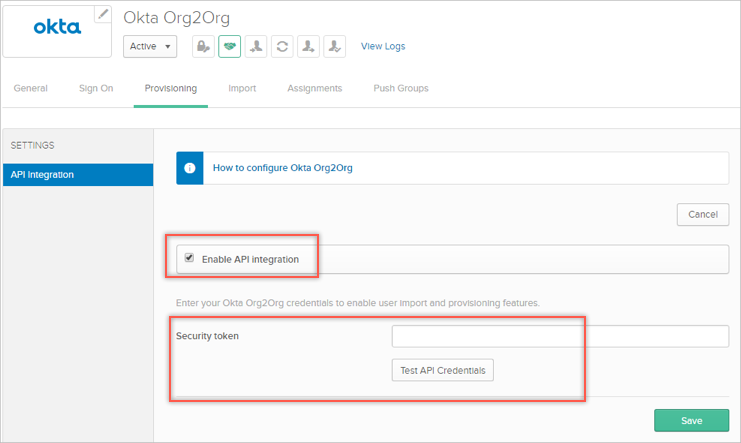
Task: Click the blue info icon
Action: [190, 168]
